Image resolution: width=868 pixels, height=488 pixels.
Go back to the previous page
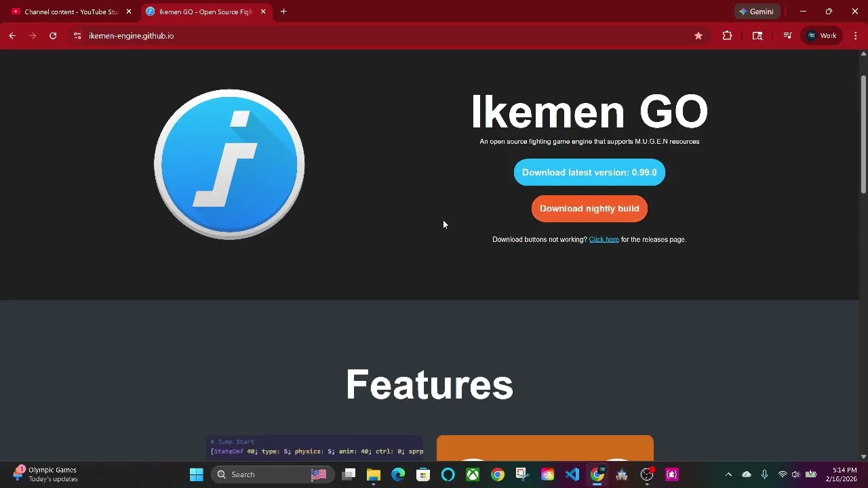point(12,36)
